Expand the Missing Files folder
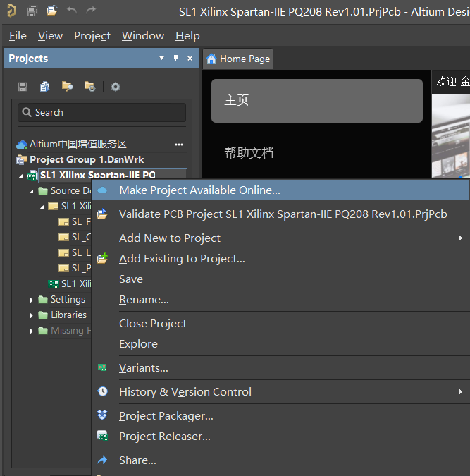 pyautogui.click(x=31, y=331)
